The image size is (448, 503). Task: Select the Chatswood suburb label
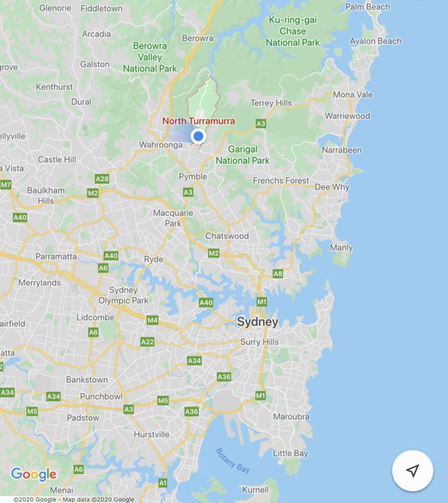pos(227,236)
